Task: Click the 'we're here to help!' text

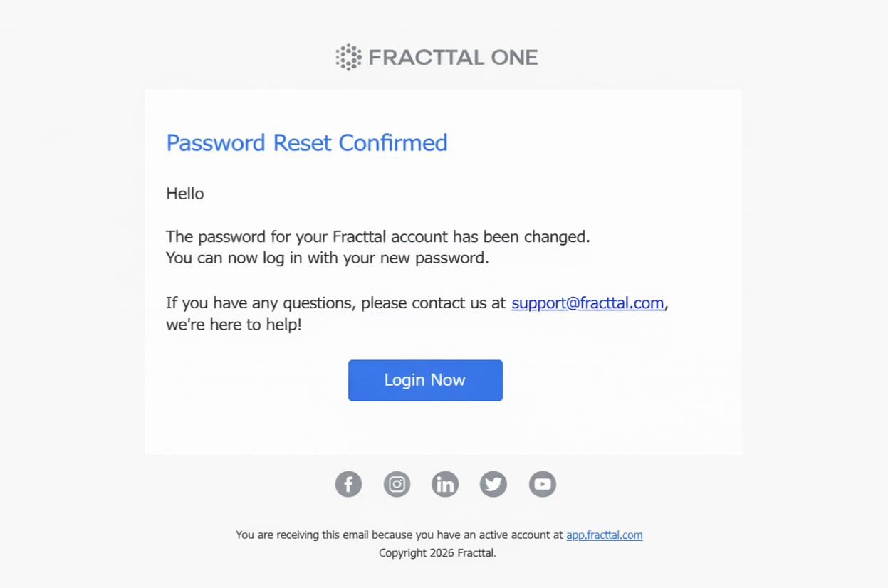Action: [234, 325]
